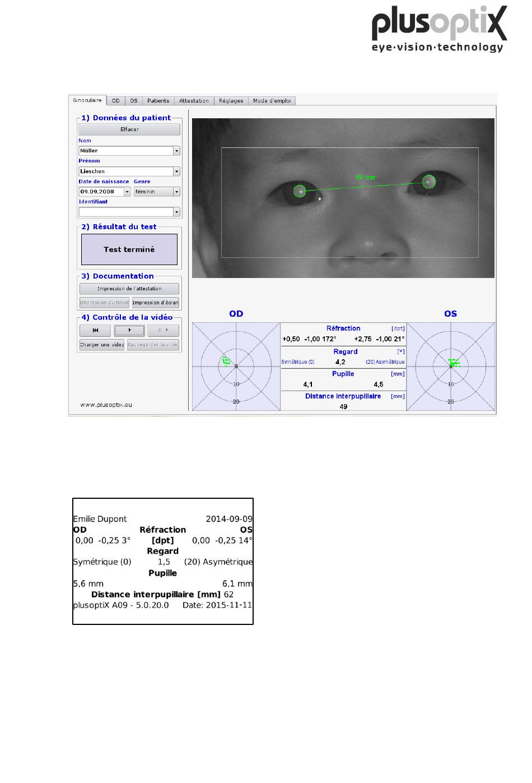Viewport: 532px width, 783px height.
Task: Click the left-eye pupil circle in camera image
Action: [x=429, y=181]
